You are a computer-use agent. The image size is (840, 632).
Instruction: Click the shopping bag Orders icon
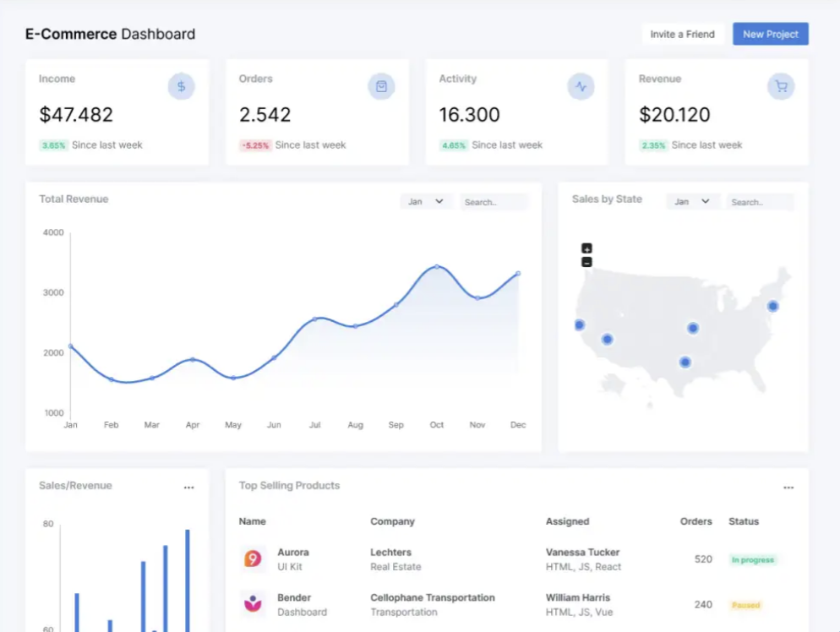click(x=381, y=86)
